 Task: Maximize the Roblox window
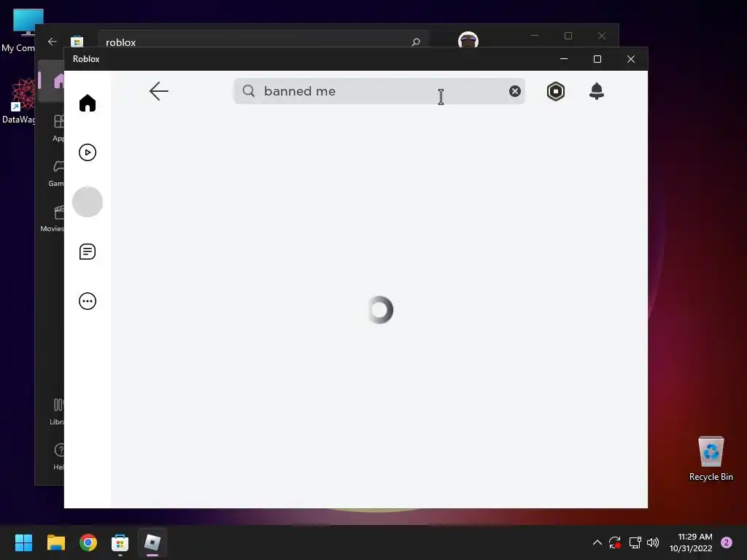(597, 59)
